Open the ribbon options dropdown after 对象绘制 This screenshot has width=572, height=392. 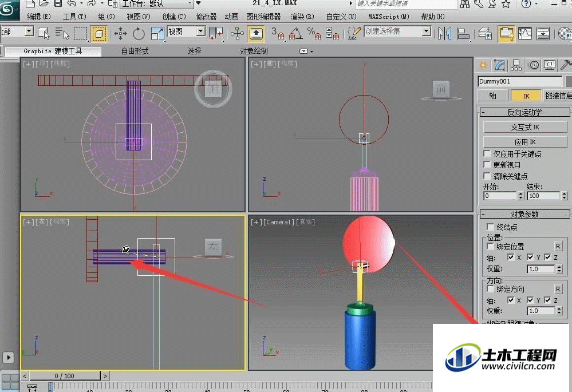(306, 52)
